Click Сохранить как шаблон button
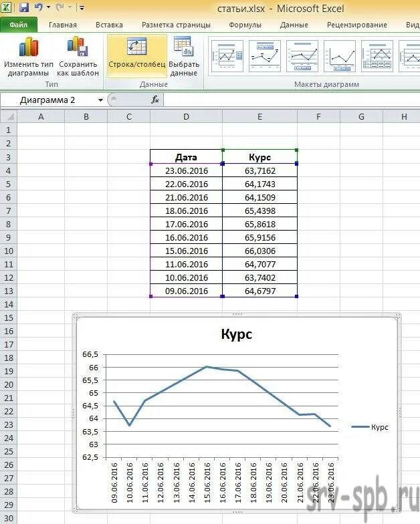The width and height of the screenshot is (420, 524). pyautogui.click(x=78, y=57)
